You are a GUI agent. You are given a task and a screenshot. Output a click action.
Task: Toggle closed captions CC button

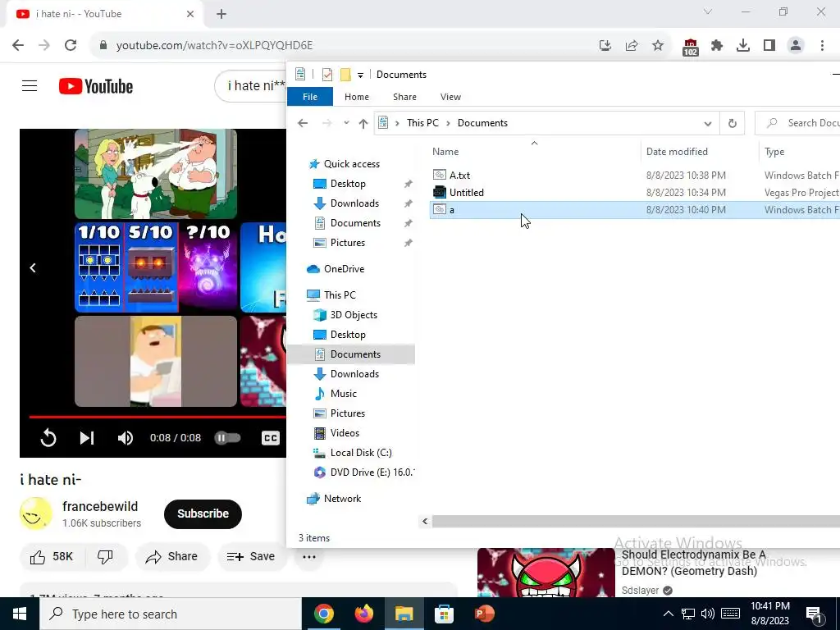pyautogui.click(x=271, y=438)
